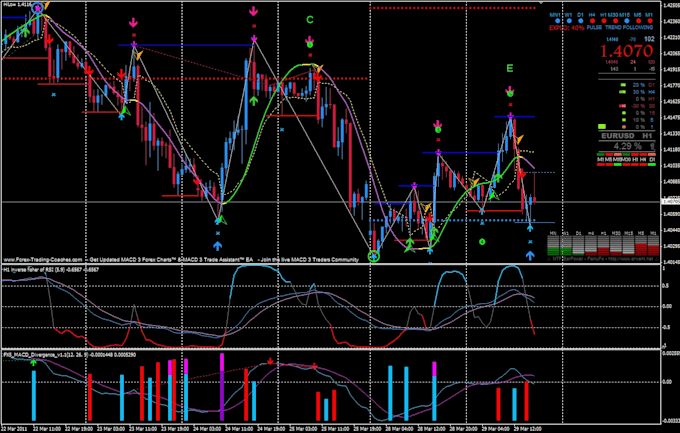
Task: Click the blue D1 timeframe signal dot
Action: pos(581,21)
